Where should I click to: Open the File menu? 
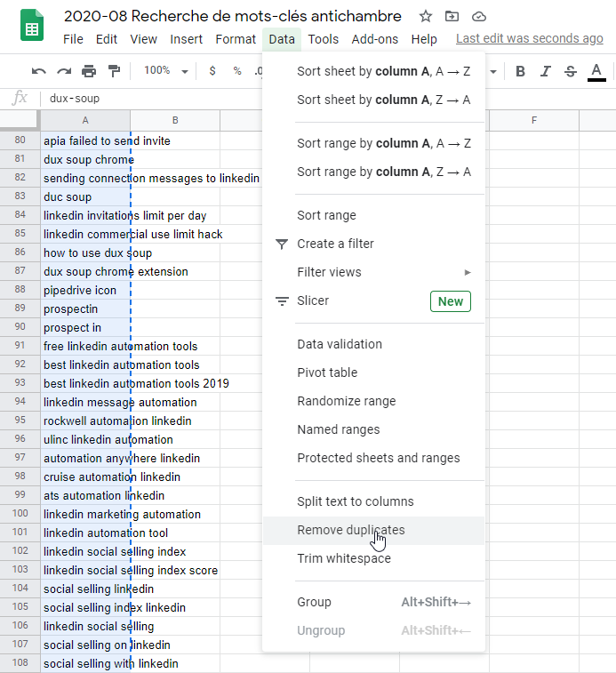coord(73,39)
